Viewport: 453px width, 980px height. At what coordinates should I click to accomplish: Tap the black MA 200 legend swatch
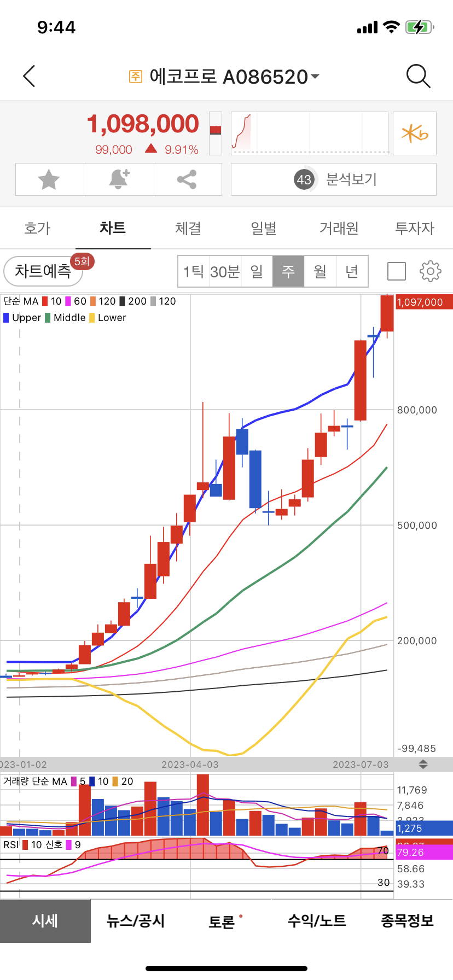[123, 301]
